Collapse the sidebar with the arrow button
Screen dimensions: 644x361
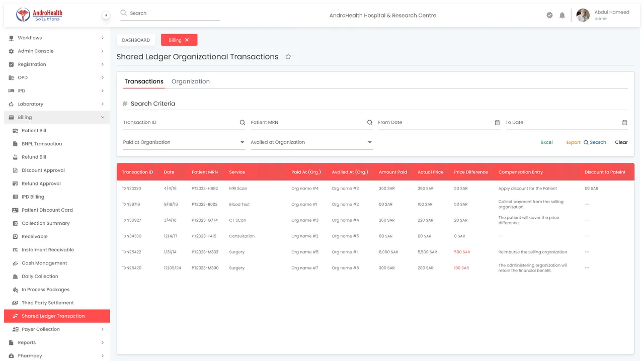[x=106, y=15]
